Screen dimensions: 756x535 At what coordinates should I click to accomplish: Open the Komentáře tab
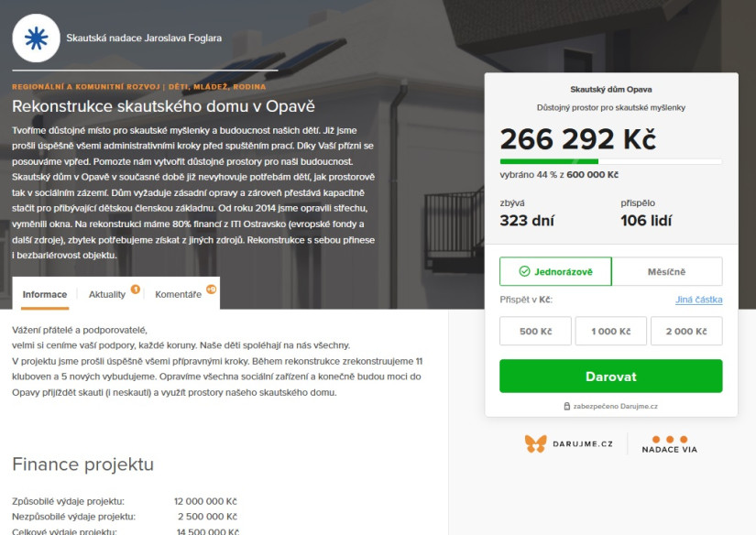[x=179, y=294]
